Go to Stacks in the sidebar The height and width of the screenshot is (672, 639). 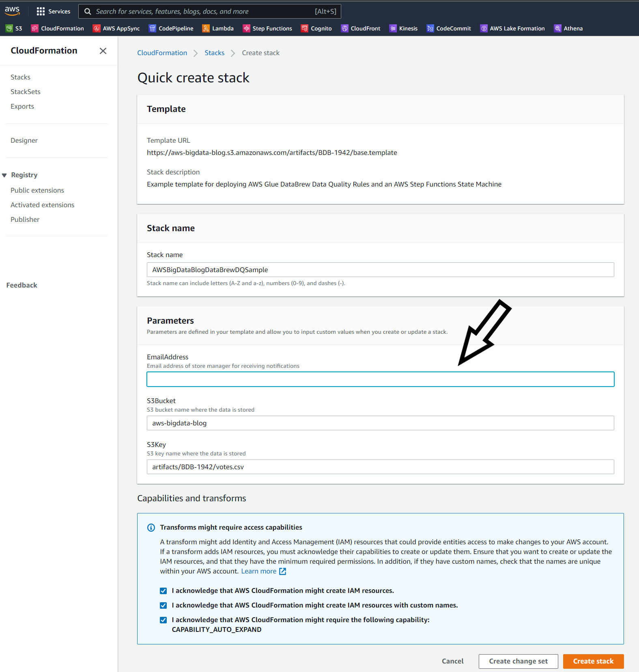point(20,77)
